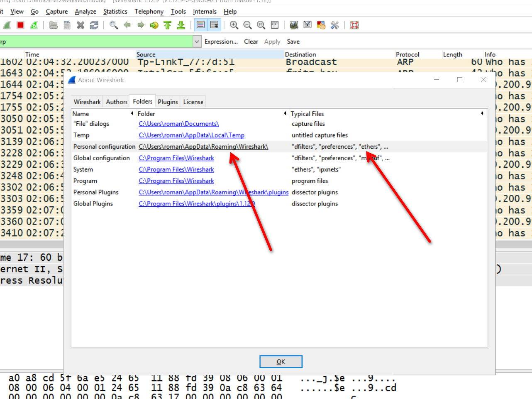Click OK to close About Wireshark
The width and height of the screenshot is (532, 399).
[281, 362]
